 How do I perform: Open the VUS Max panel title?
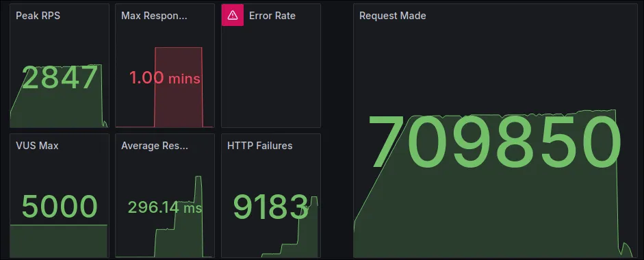[x=37, y=146]
